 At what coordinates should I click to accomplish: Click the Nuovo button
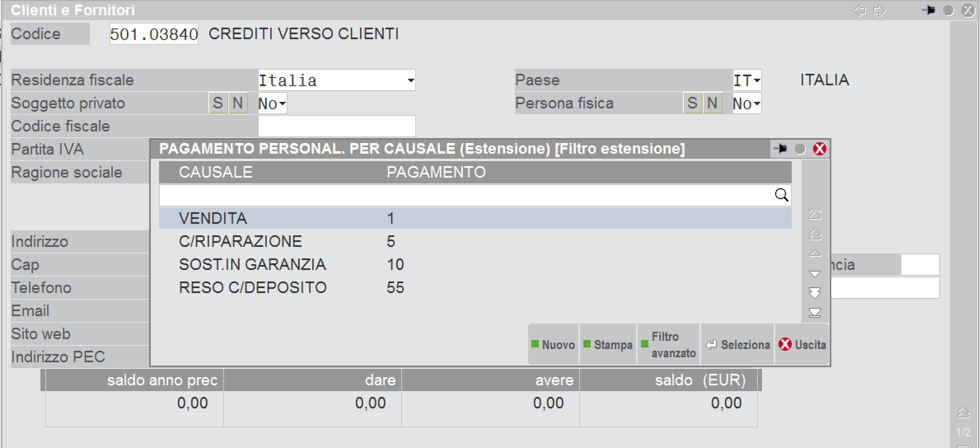553,345
